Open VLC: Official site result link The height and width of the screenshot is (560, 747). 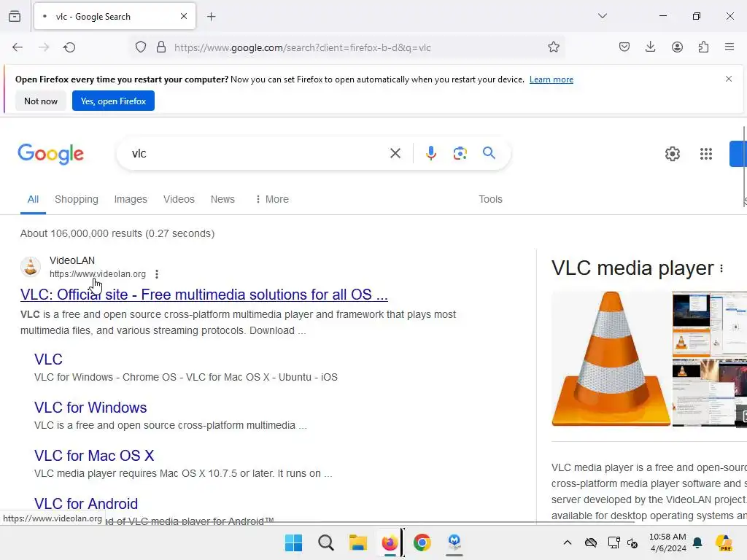tap(204, 295)
